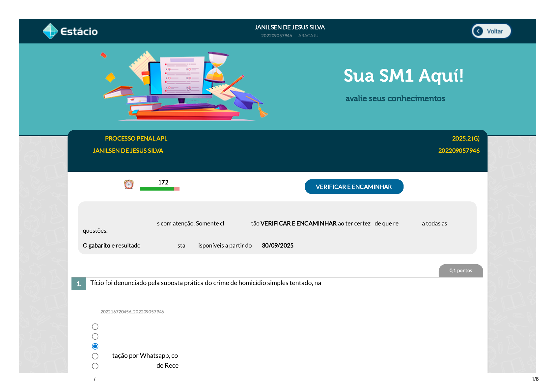Image resolution: width=555 pixels, height=392 pixels.
Task: Click the 'Sua SM1 Aquí!' heading
Action: click(403, 76)
